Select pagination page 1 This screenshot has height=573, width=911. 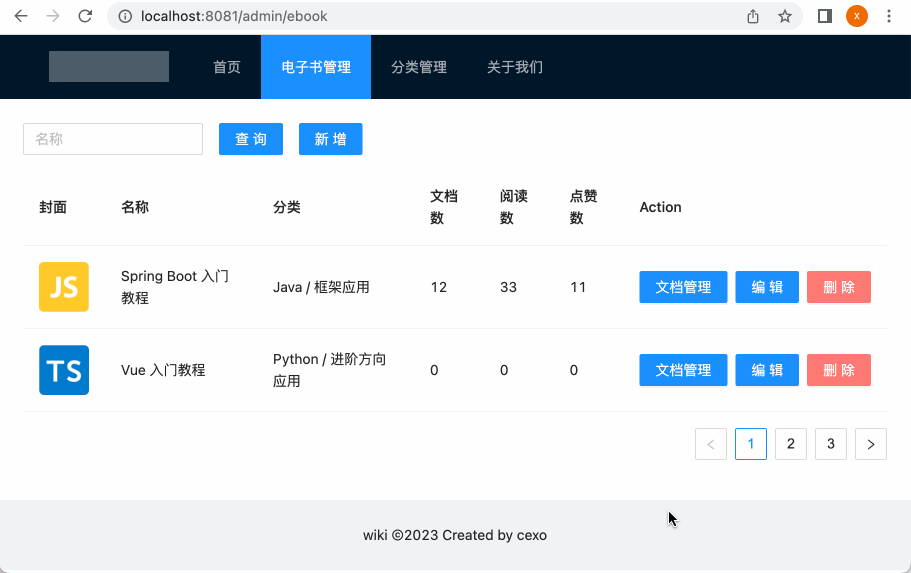click(x=751, y=444)
